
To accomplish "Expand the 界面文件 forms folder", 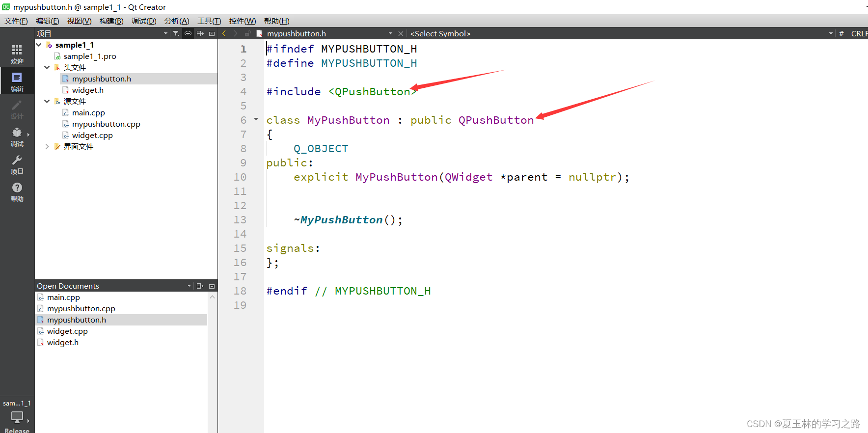I will tap(47, 146).
